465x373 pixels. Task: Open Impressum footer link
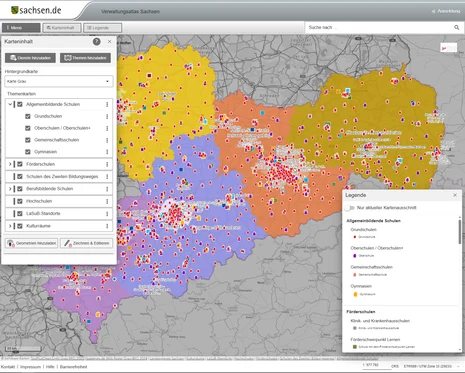pos(30,367)
